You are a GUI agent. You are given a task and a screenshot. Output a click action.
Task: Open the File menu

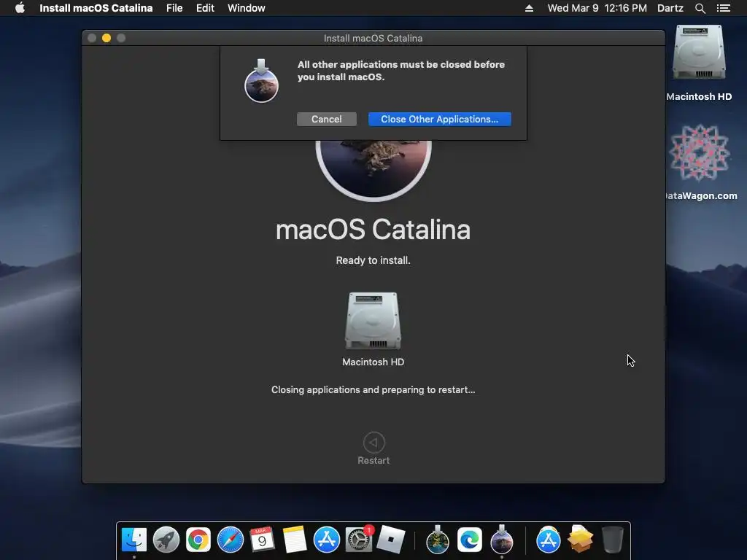[x=174, y=8]
